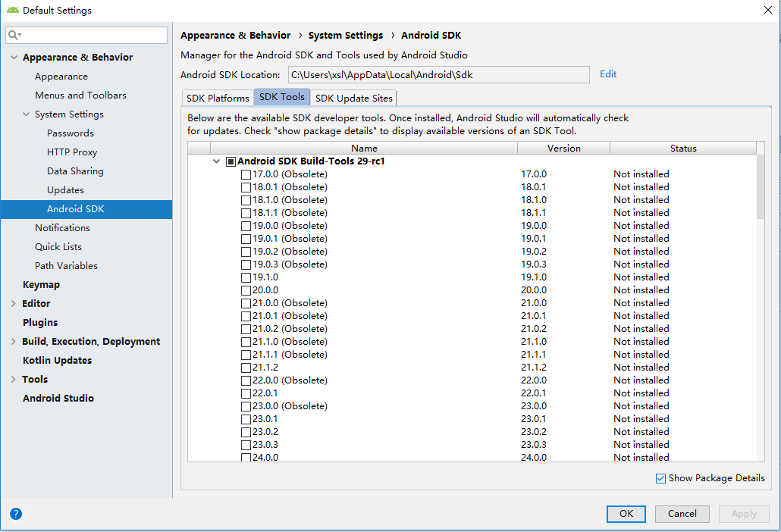Open Menus and Toolbars settings
This screenshot has width=781, height=532.
coord(80,95)
